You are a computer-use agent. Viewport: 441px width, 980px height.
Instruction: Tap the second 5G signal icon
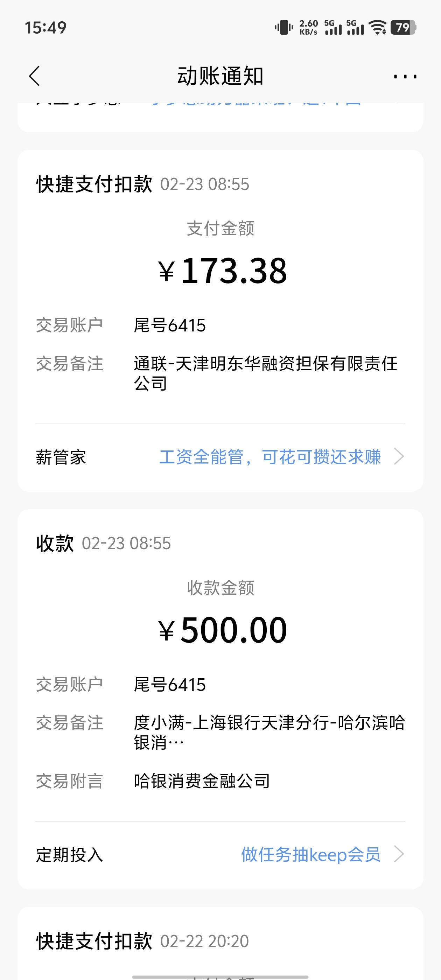(355, 28)
